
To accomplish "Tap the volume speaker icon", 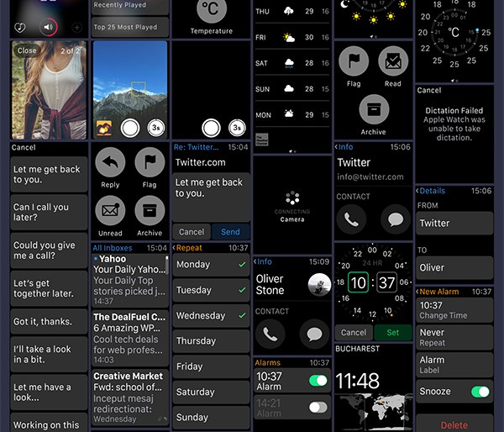I will click(x=49, y=28).
